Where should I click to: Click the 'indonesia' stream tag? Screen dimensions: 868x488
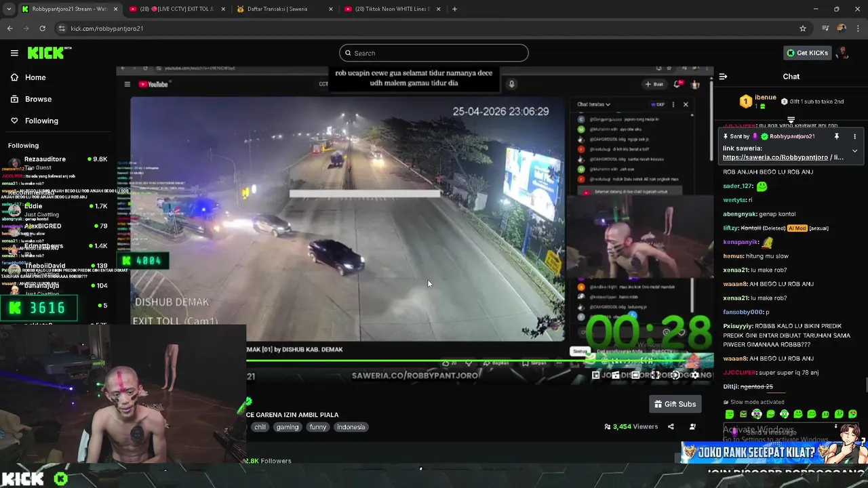[x=351, y=427]
